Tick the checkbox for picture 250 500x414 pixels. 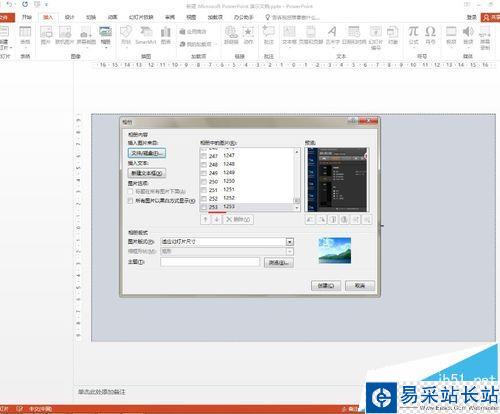(x=204, y=182)
